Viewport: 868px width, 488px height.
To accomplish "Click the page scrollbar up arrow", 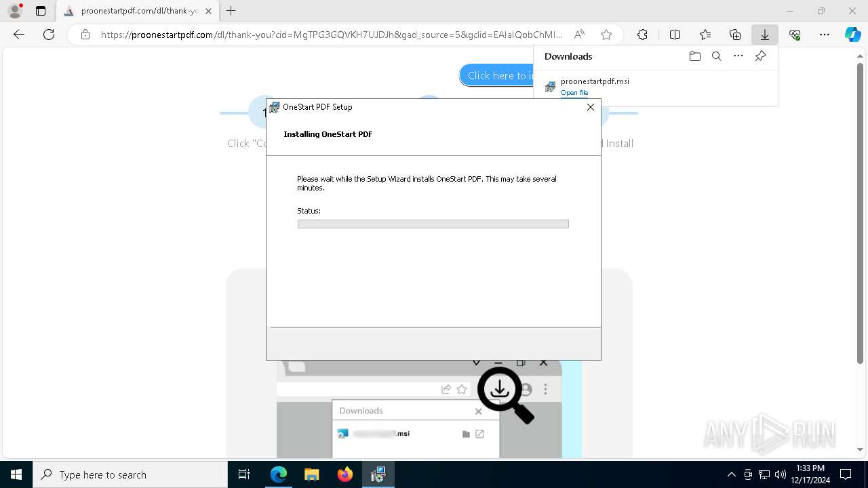I will pos(861,58).
